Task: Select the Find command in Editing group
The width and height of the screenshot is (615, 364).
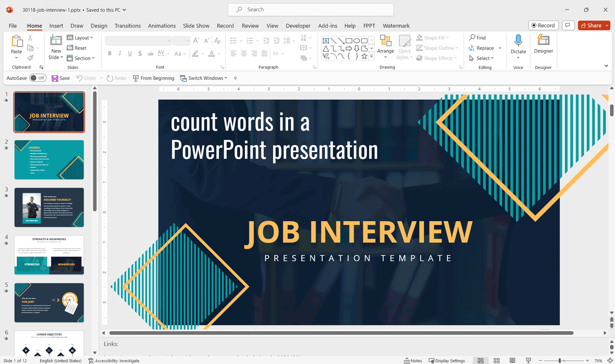Action: pyautogui.click(x=477, y=37)
